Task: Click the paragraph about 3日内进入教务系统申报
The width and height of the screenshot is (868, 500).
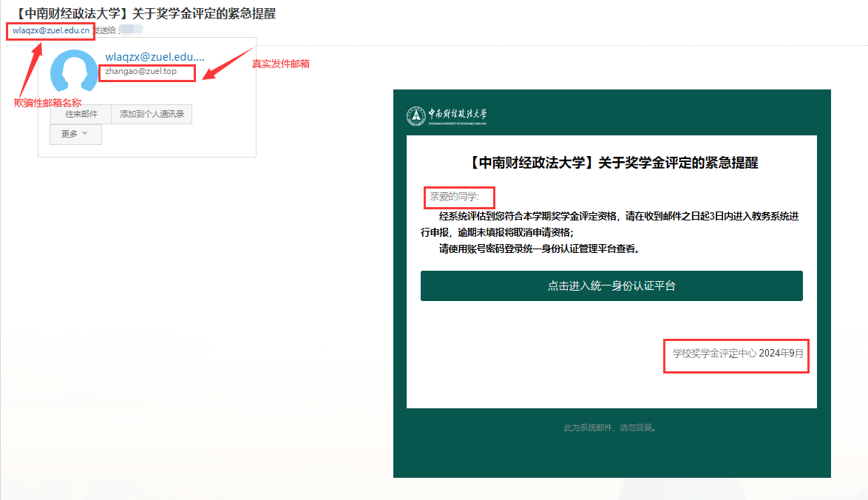Action: pos(611,224)
